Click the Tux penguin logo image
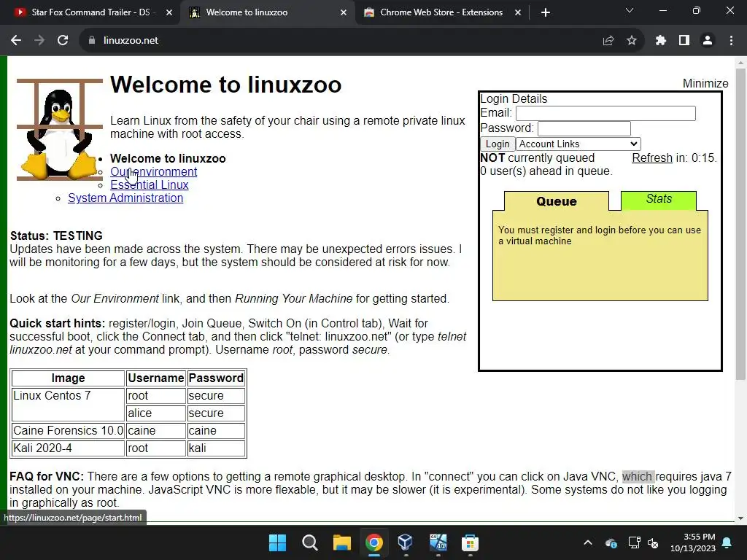The height and width of the screenshot is (560, 747). click(60, 130)
